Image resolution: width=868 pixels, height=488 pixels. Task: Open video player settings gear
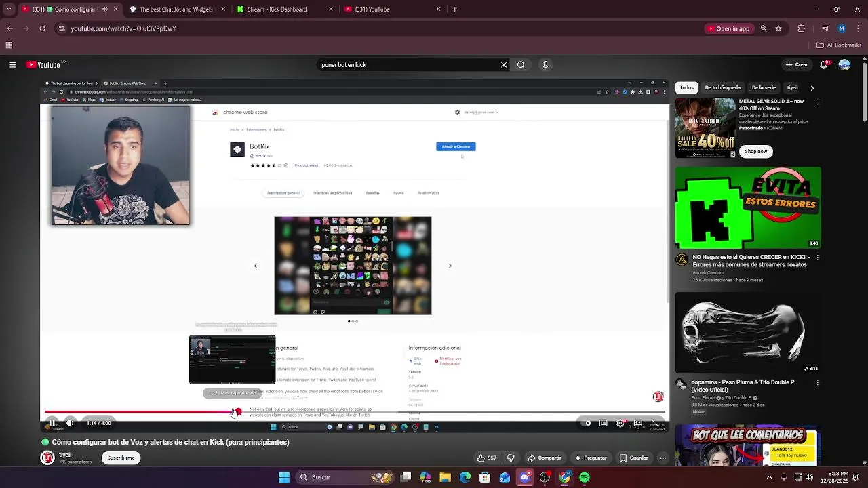[620, 423]
